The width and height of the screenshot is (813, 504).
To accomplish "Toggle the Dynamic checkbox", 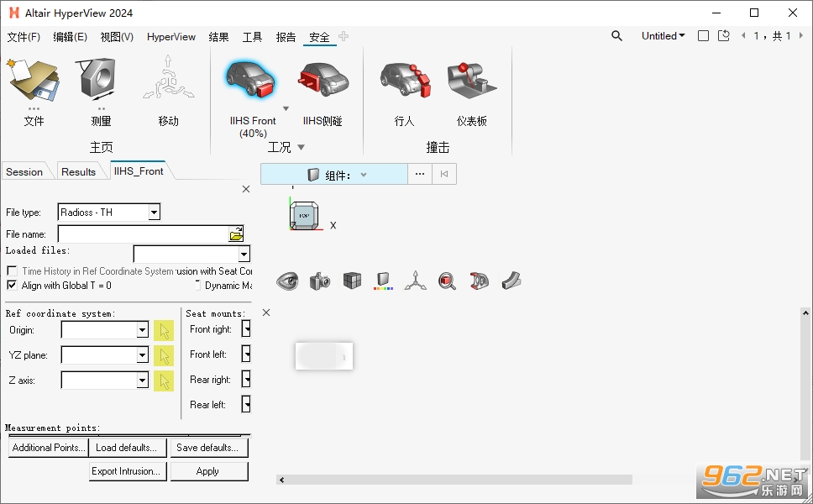I will click(x=197, y=286).
